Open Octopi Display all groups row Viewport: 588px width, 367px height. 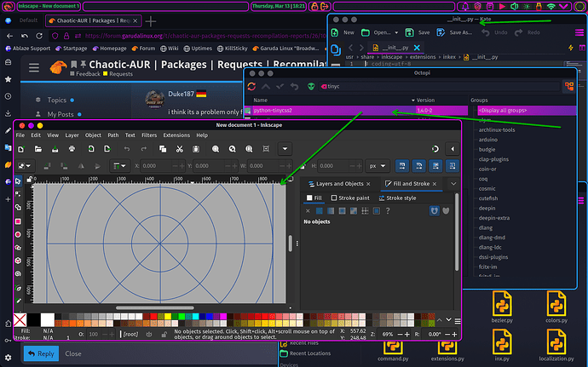pyautogui.click(x=527, y=111)
